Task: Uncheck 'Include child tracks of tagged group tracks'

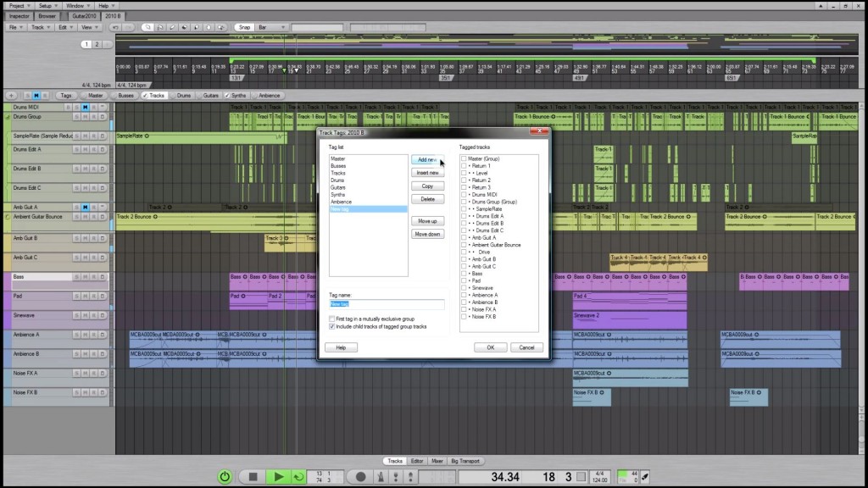Action: 331,326
